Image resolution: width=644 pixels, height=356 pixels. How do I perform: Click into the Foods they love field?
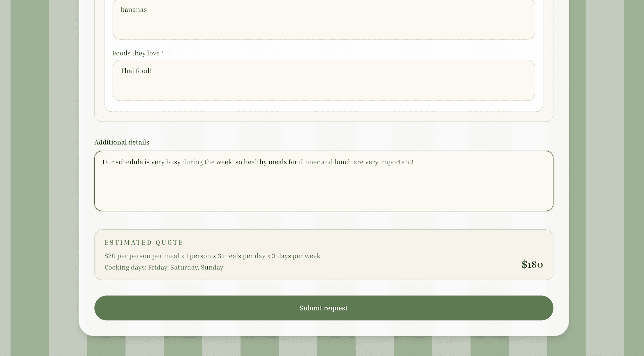pos(324,80)
